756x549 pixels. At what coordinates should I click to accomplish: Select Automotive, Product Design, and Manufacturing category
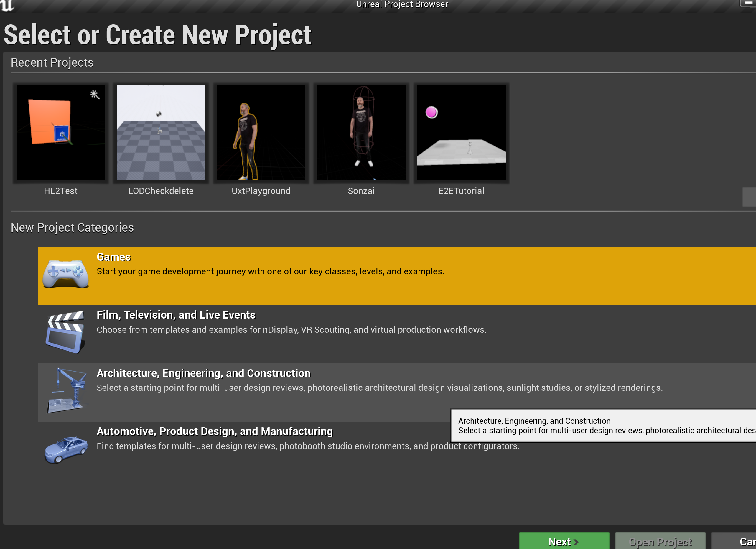pos(397,451)
